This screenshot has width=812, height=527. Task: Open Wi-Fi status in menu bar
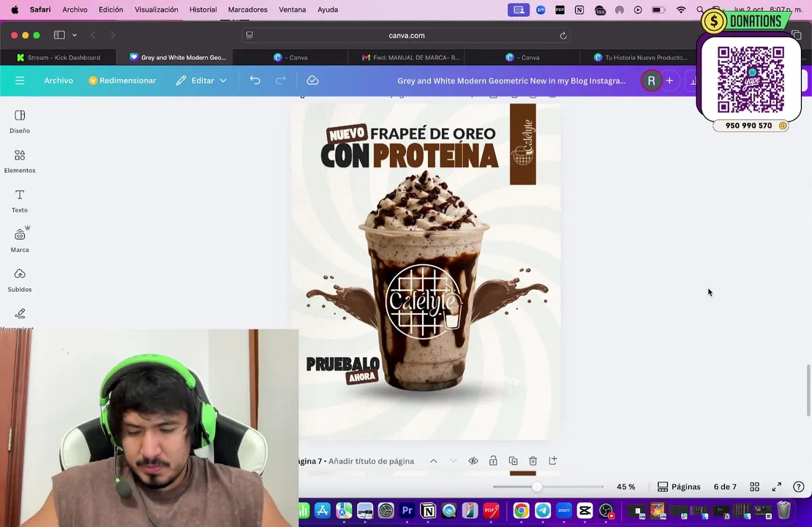(681, 10)
